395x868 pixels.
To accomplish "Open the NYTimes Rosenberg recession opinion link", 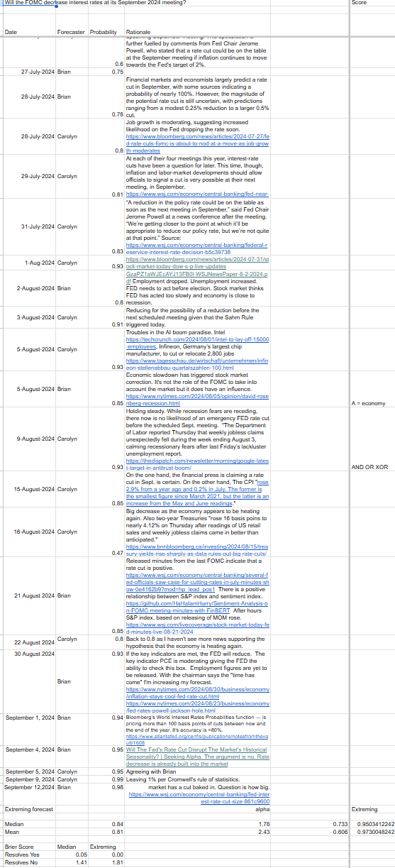I will pos(197,400).
